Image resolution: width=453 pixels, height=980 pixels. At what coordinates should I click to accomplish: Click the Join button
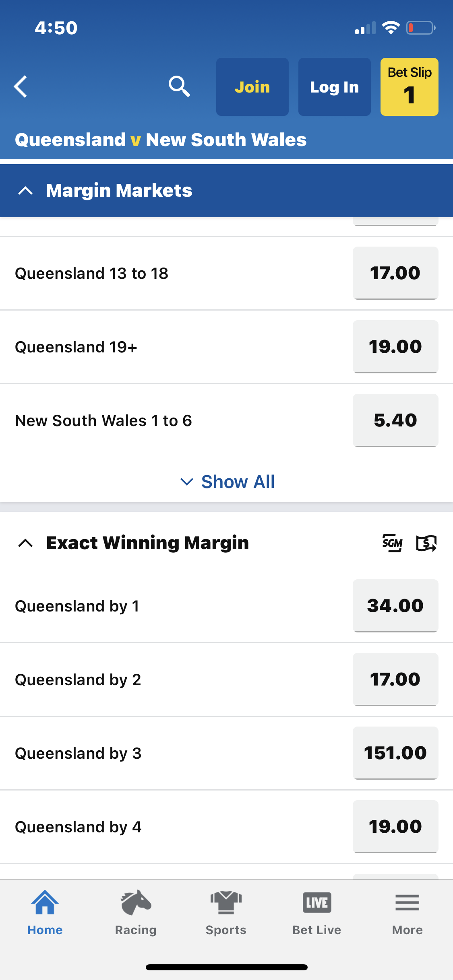pyautogui.click(x=252, y=87)
